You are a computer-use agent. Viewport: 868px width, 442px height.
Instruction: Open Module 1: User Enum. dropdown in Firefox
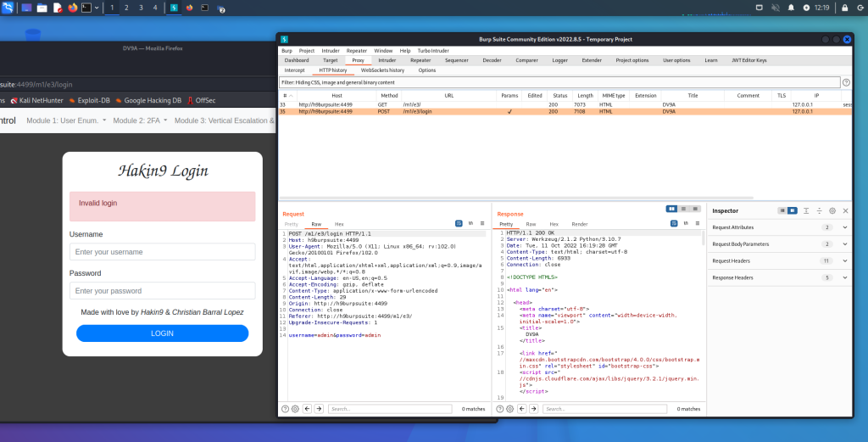tap(66, 120)
